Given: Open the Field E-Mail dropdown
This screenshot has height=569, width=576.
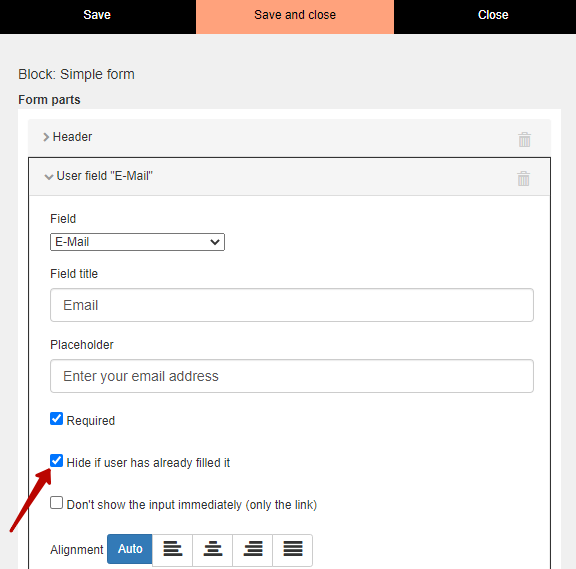Looking at the screenshot, I should click(137, 242).
